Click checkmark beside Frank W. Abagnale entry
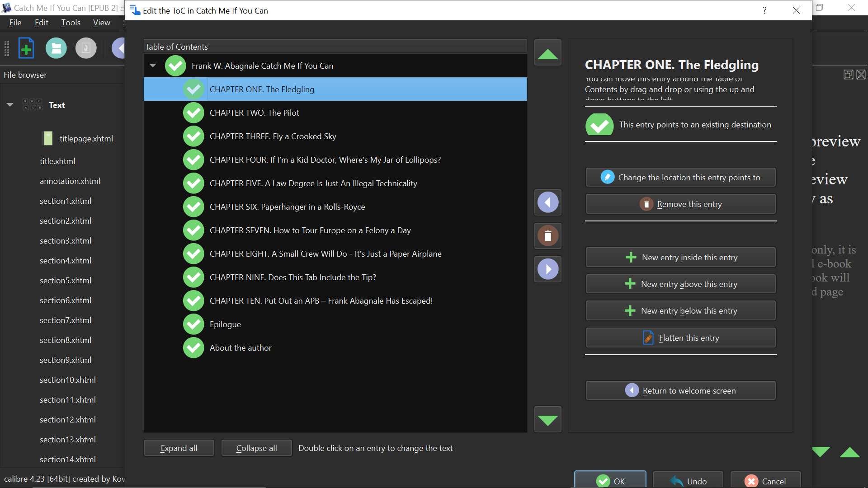 175,66
